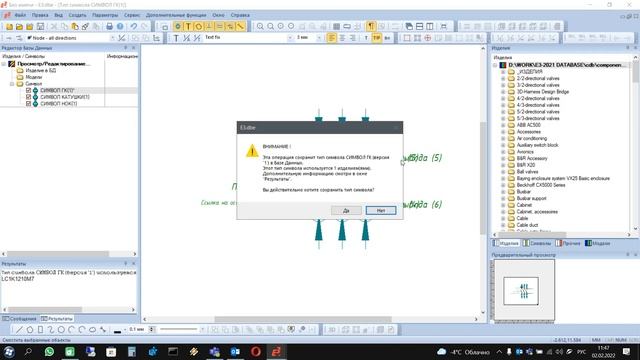Expand the ABB AC500 folder

503,125
